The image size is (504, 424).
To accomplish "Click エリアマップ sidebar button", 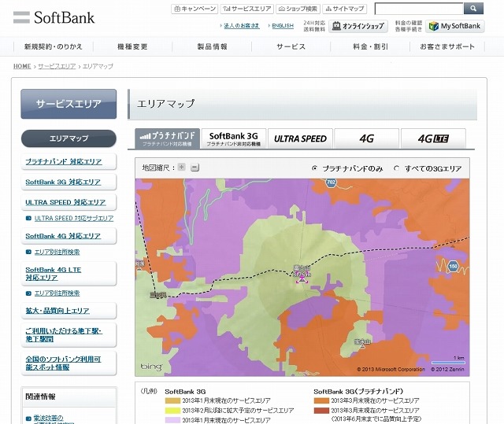I will [69, 138].
